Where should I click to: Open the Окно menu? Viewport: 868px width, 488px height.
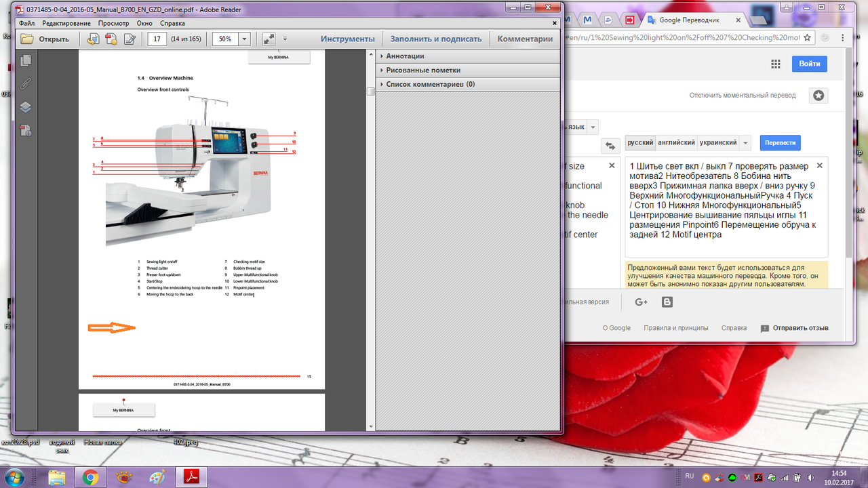[144, 23]
